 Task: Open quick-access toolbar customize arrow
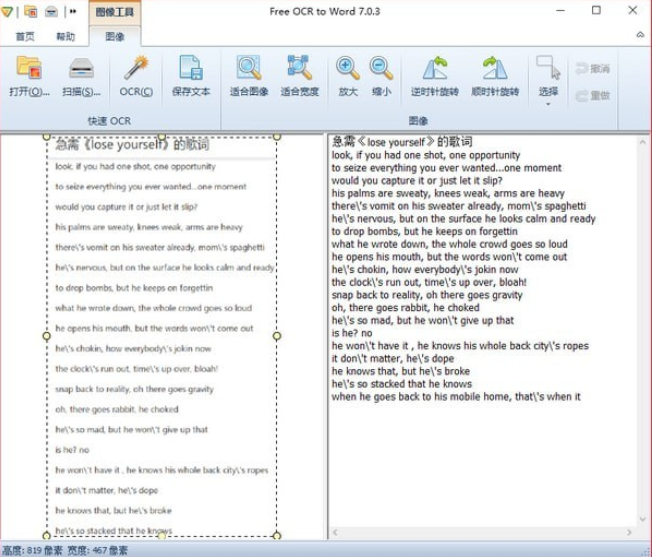[x=73, y=12]
